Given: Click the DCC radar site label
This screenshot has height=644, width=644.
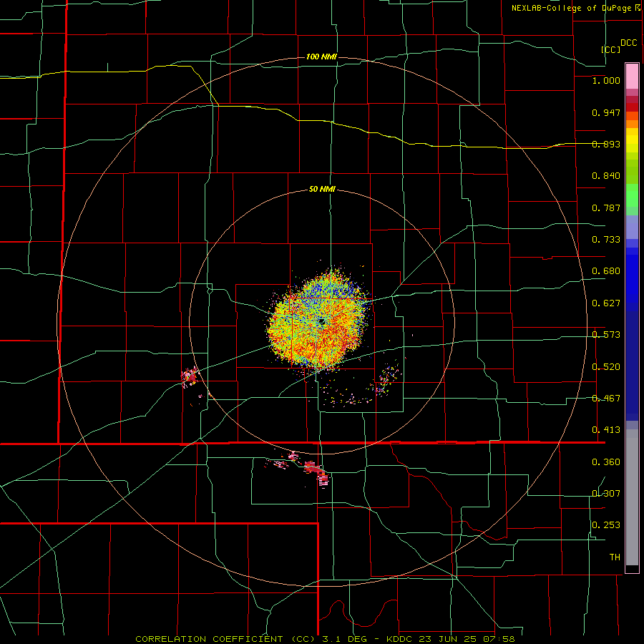Looking at the screenshot, I should 628,43.
